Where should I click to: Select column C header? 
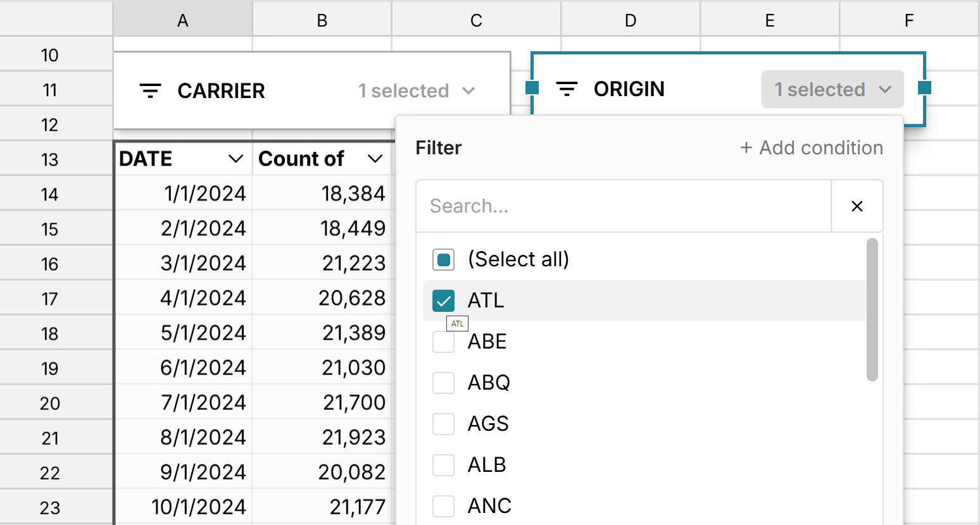coord(476,21)
